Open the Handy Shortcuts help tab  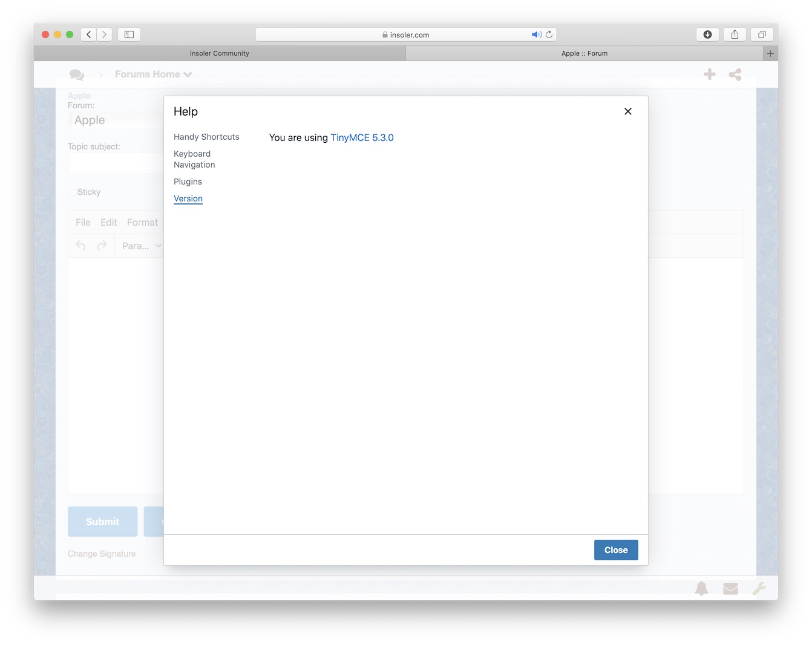206,137
